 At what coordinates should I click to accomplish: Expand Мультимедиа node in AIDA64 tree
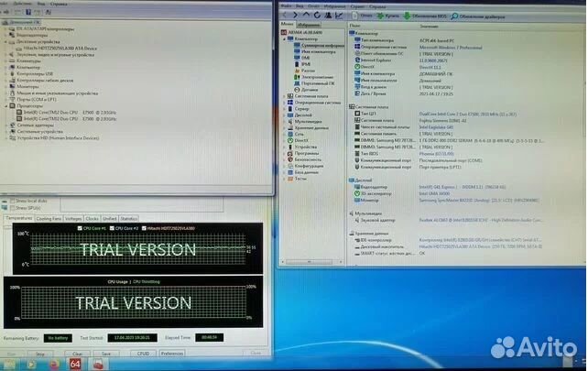click(x=284, y=122)
